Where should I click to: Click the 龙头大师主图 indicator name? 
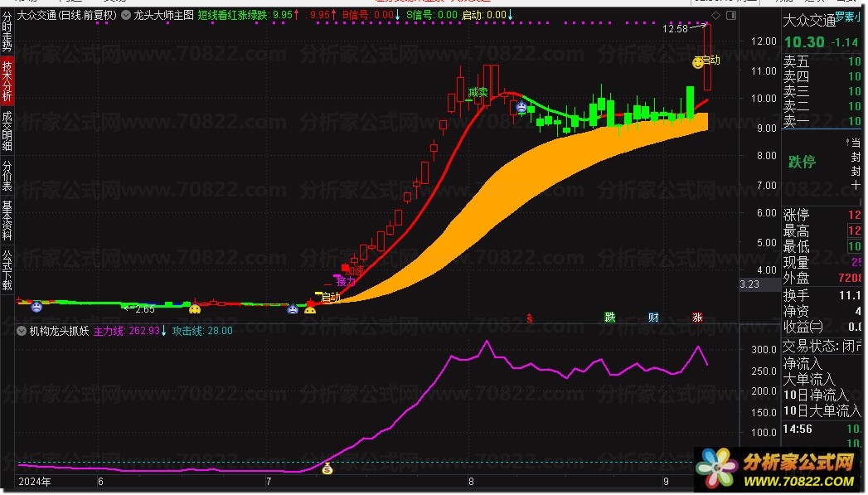(164, 16)
